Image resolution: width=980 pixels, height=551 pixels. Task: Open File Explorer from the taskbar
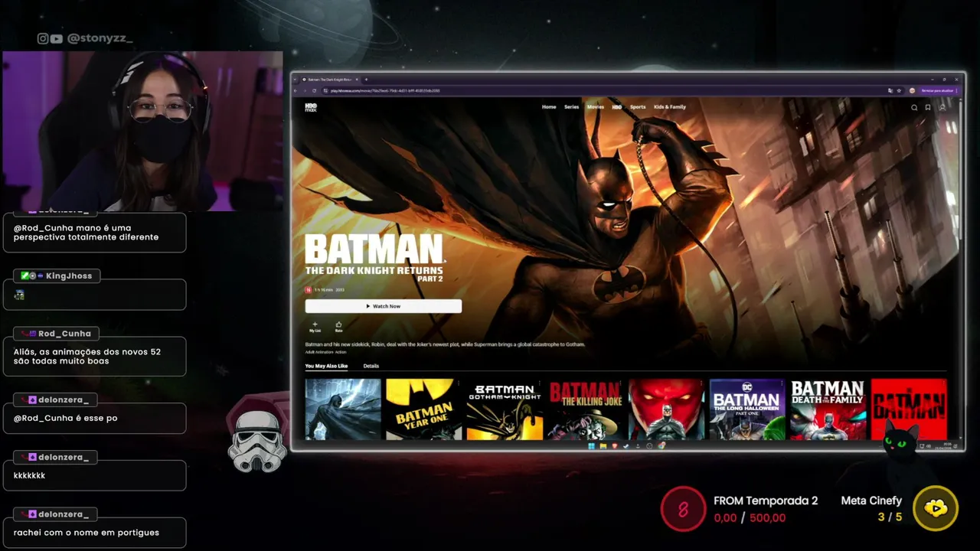(x=603, y=446)
